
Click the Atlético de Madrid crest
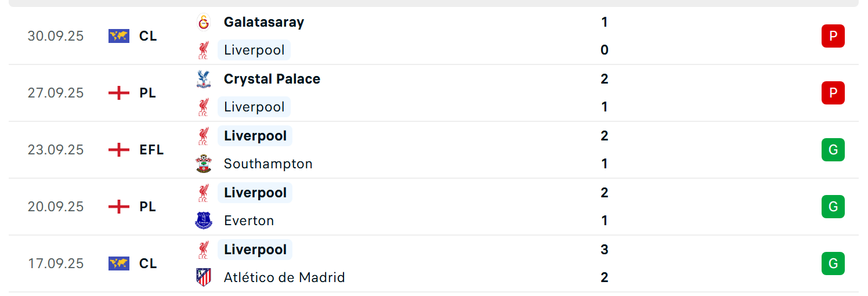(x=204, y=277)
